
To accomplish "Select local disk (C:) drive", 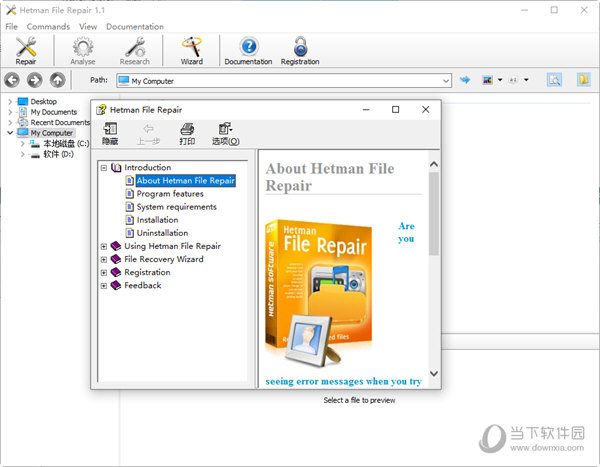I will pyautogui.click(x=66, y=144).
